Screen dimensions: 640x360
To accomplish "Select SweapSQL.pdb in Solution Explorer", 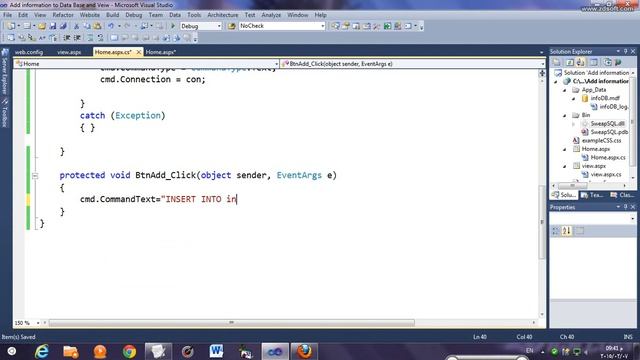I will 609,132.
